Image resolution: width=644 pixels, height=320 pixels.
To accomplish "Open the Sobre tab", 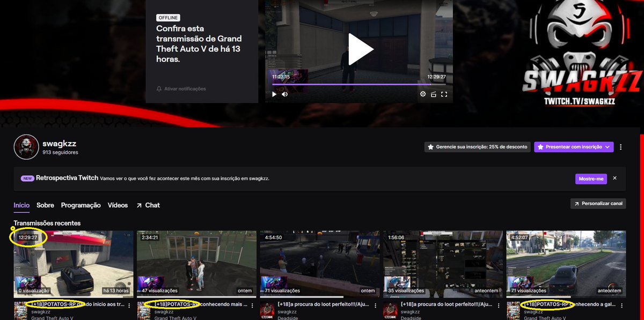I will click(x=45, y=205).
